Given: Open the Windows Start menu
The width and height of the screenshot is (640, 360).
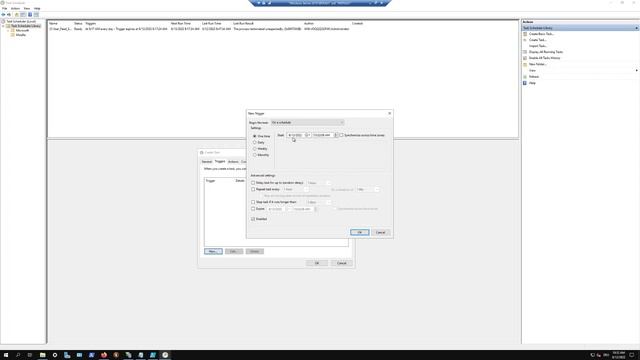Looking at the screenshot, I should [x=6, y=355].
